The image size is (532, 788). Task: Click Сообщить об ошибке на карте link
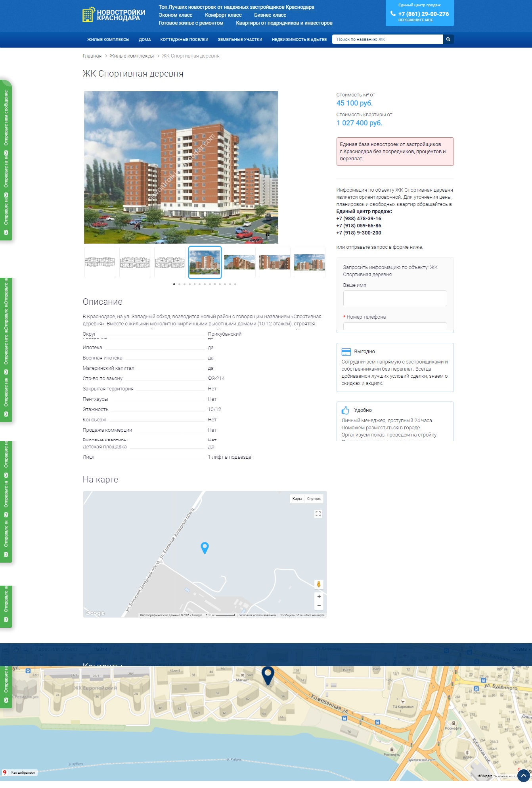[x=302, y=615]
